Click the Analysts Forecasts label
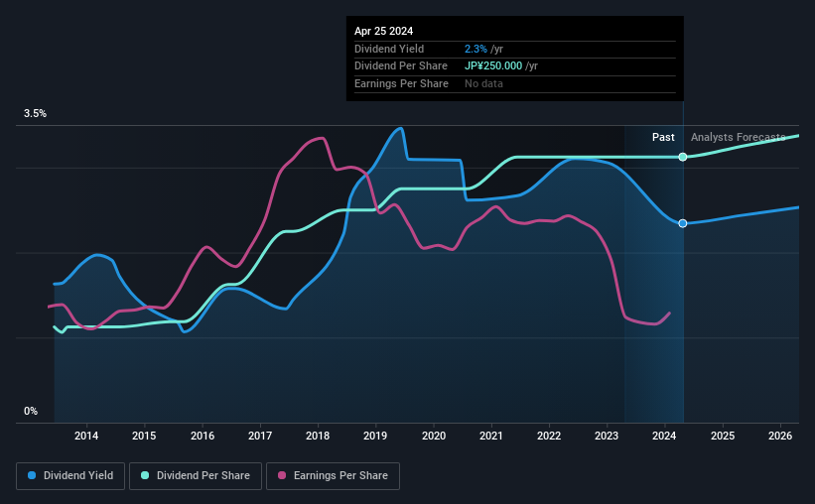The height and width of the screenshot is (504, 815). click(x=739, y=137)
